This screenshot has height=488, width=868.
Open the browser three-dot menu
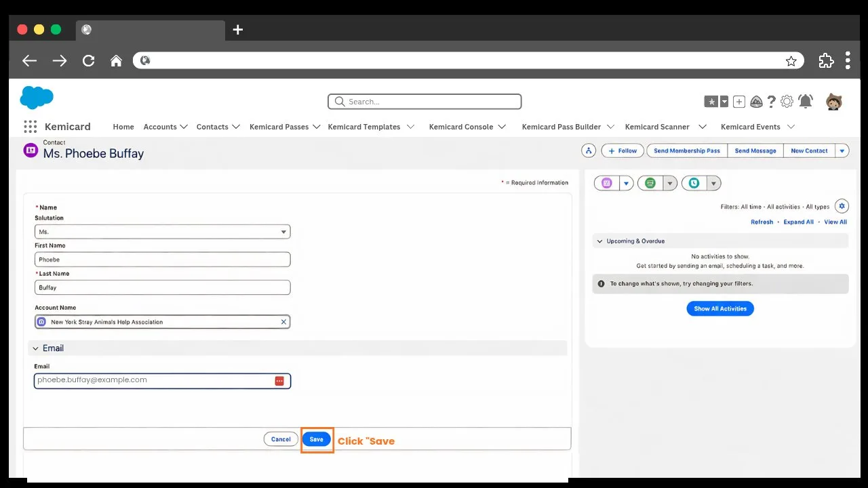(848, 60)
